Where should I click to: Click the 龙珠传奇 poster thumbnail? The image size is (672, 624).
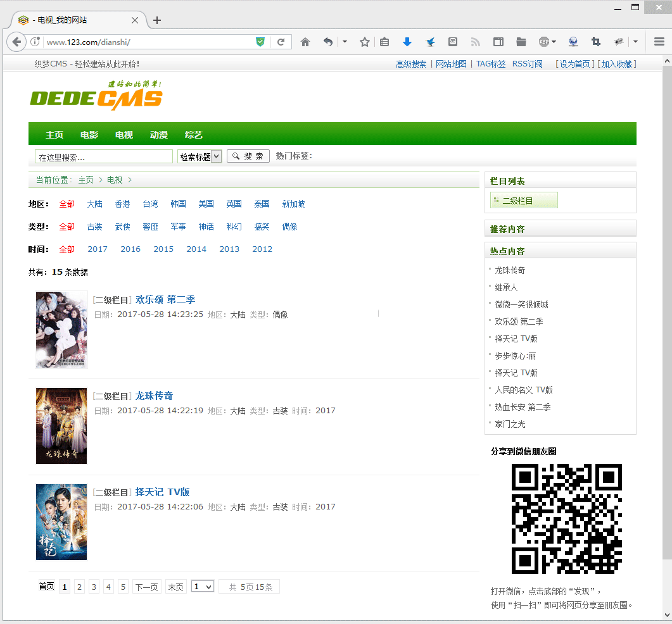tap(61, 426)
